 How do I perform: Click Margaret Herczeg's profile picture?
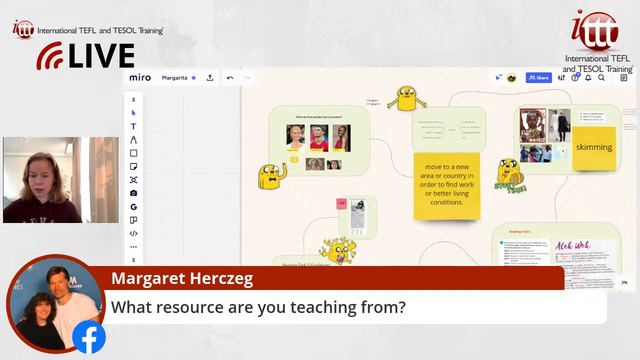[x=56, y=304]
